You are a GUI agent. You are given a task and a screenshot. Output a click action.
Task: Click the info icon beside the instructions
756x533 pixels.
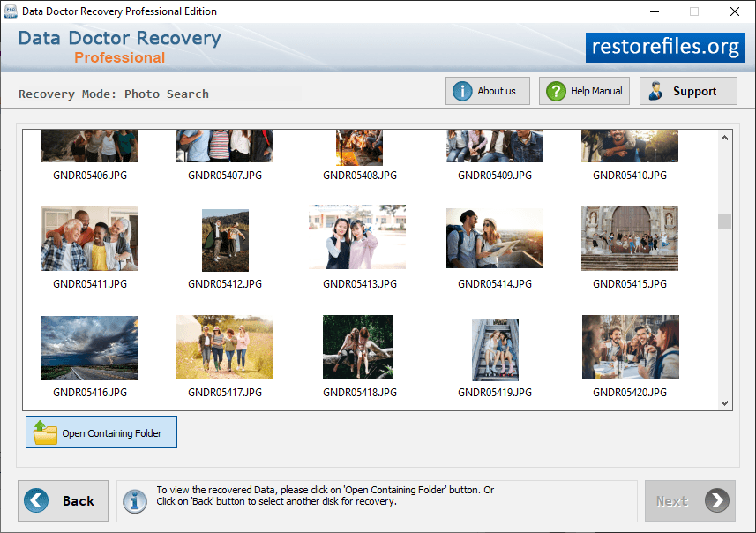134,501
